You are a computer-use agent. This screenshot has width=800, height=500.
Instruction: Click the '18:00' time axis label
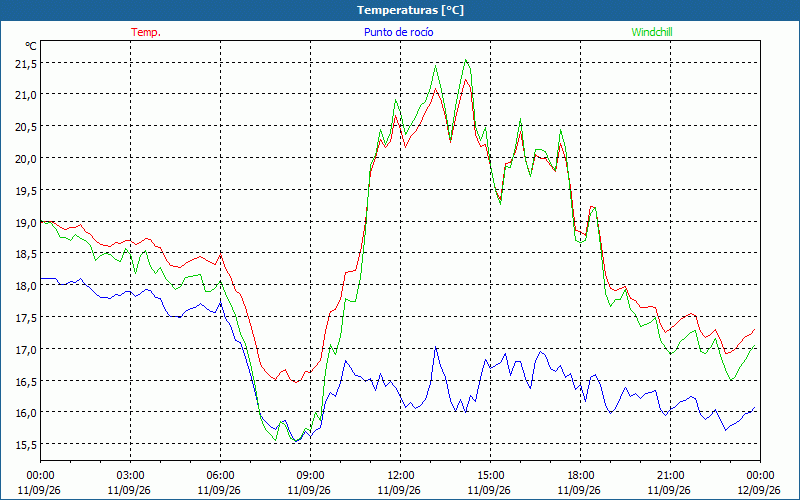click(x=580, y=476)
